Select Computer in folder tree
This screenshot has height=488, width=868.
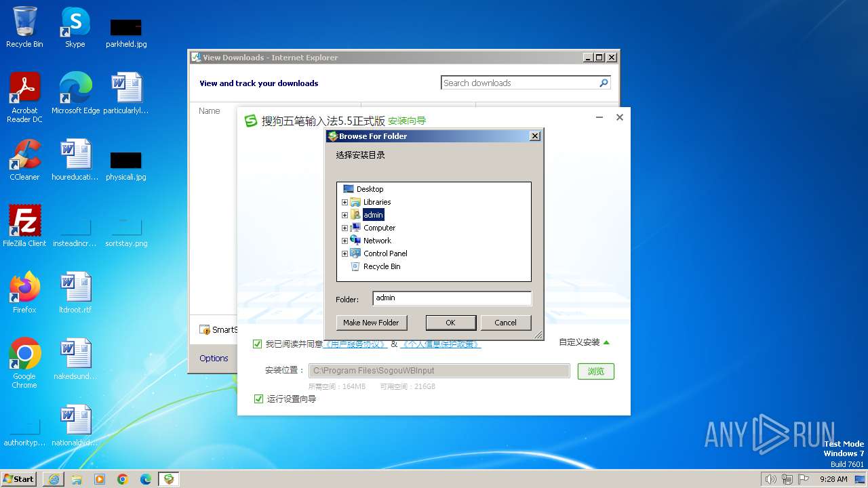(x=379, y=228)
